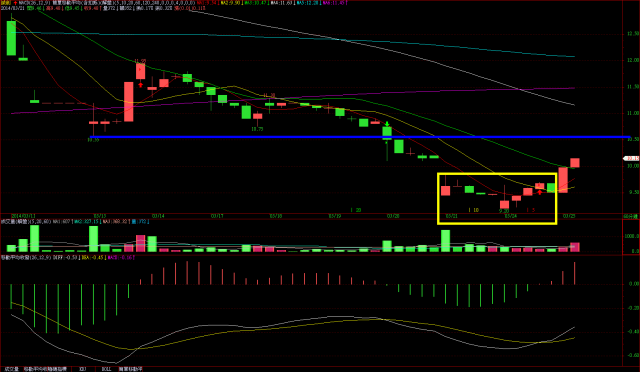Click the DIFF value in MACD header
The height and width of the screenshot is (372, 640).
pos(67,258)
